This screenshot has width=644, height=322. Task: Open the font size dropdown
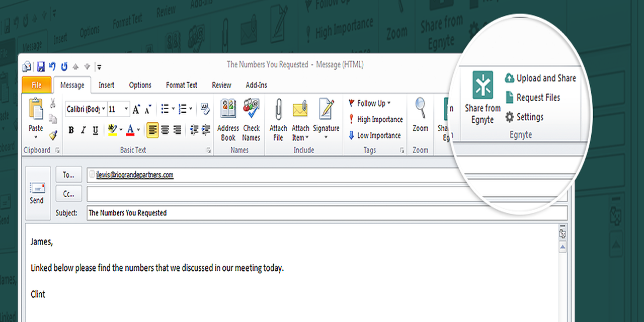126,109
